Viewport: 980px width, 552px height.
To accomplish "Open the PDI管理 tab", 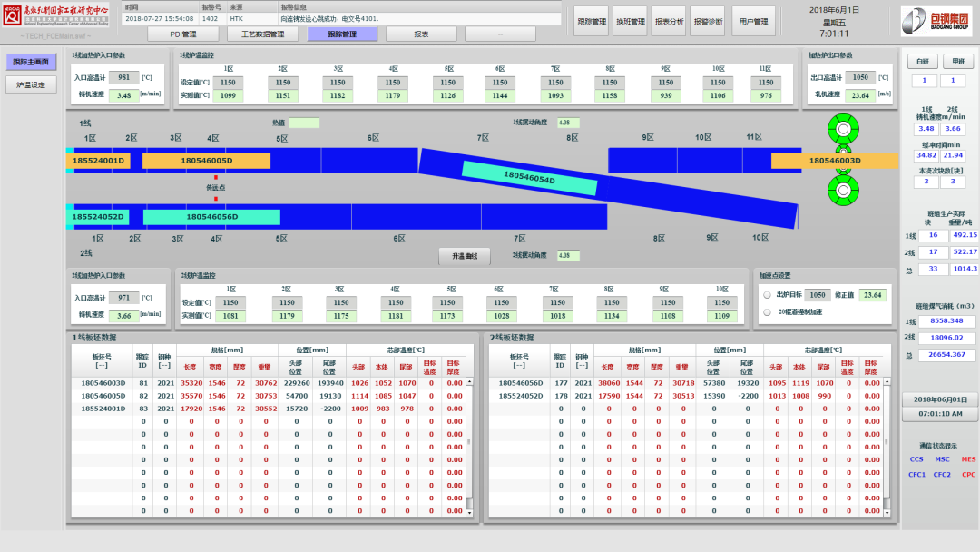I will 183,34.
